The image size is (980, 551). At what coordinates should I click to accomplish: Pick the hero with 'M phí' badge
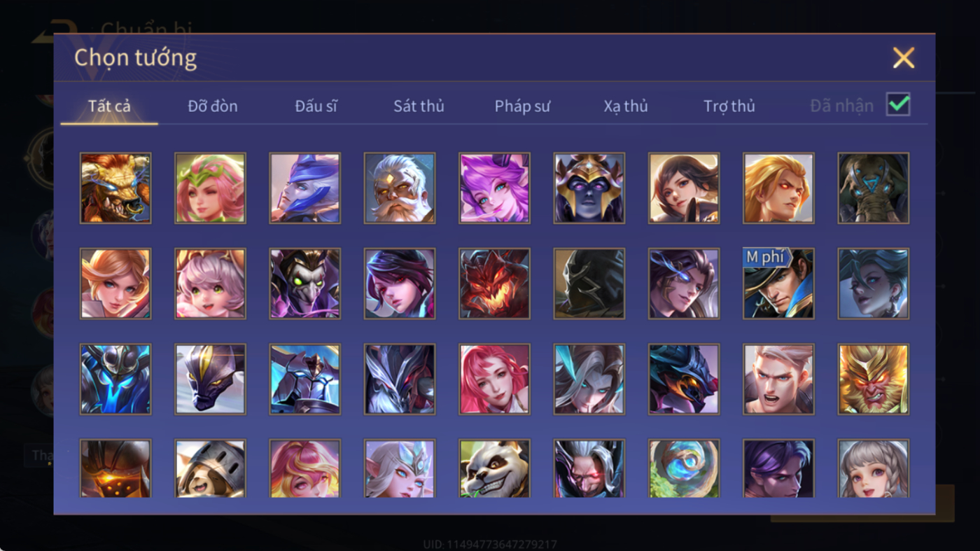click(778, 284)
